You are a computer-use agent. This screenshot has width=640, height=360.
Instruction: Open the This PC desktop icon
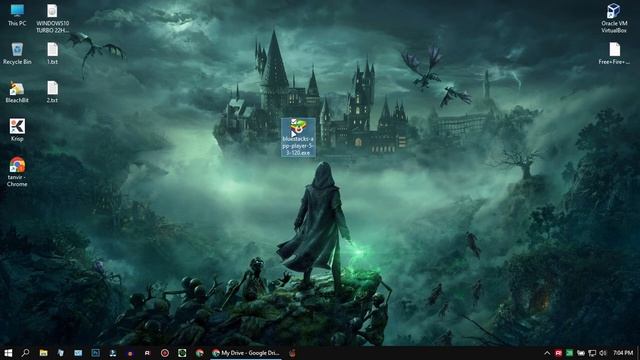tap(17, 16)
